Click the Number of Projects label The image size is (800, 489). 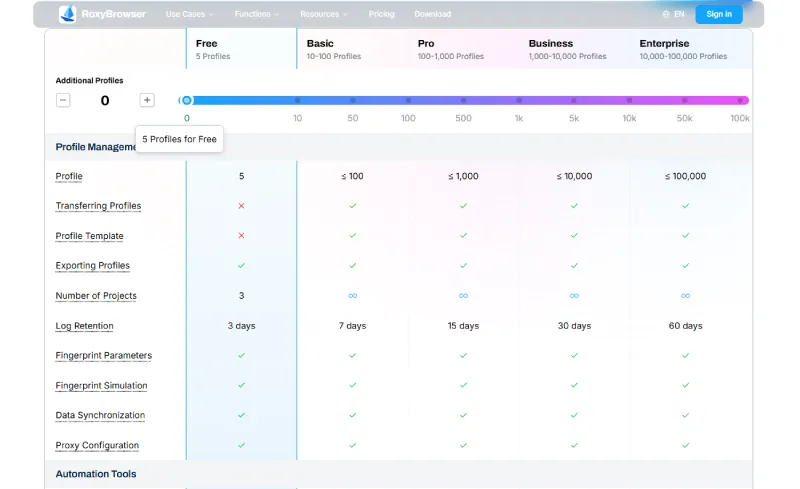(96, 296)
